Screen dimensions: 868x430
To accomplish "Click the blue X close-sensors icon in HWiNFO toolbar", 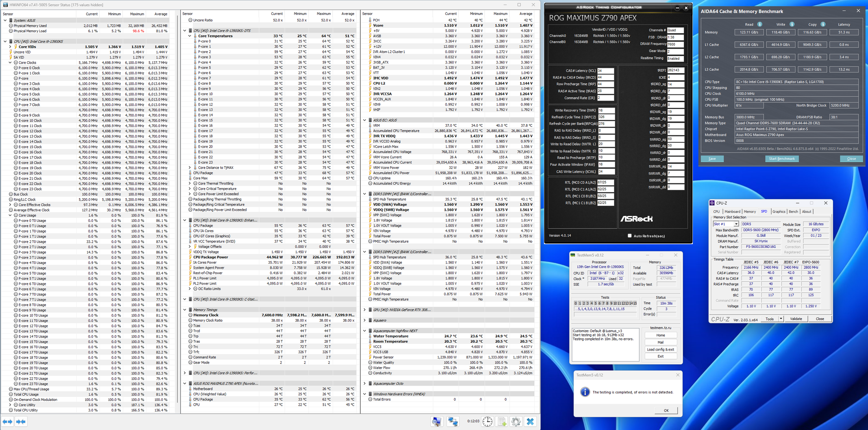I will tap(530, 421).
